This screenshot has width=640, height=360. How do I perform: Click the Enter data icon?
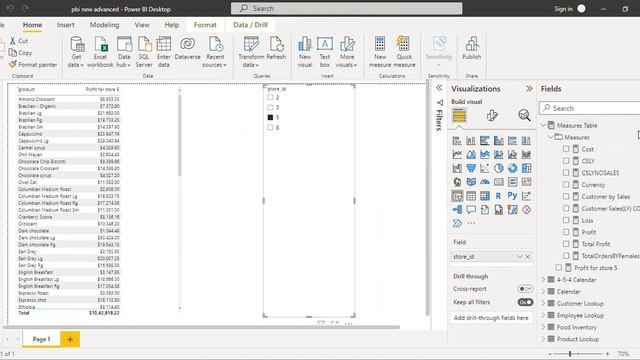pyautogui.click(x=164, y=44)
